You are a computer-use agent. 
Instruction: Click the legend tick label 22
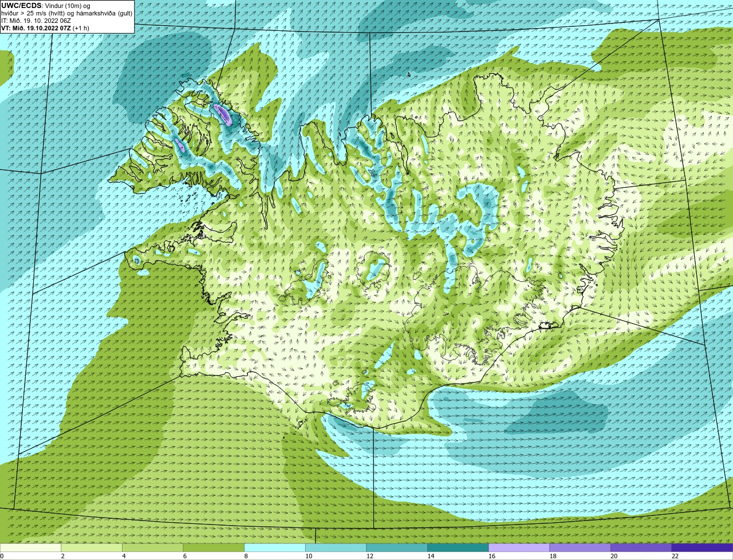675,556
